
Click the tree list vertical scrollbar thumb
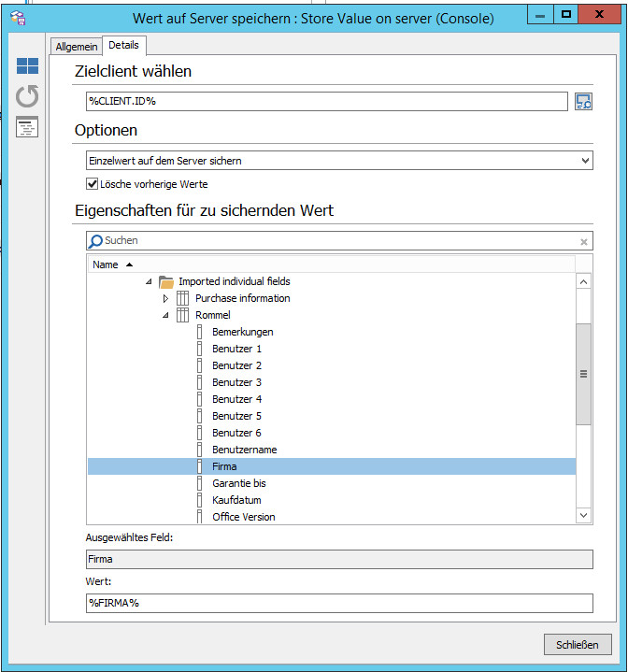[x=584, y=374]
